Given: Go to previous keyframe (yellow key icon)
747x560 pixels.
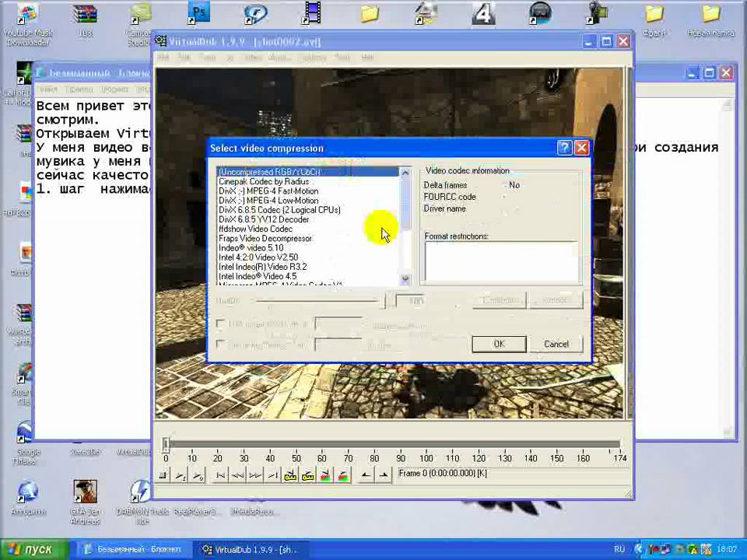Looking at the screenshot, I should [x=290, y=474].
